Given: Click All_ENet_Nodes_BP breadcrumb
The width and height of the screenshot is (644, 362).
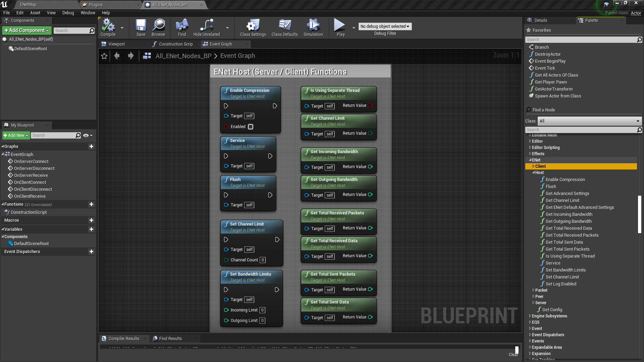Looking at the screenshot, I should pyautogui.click(x=183, y=56).
